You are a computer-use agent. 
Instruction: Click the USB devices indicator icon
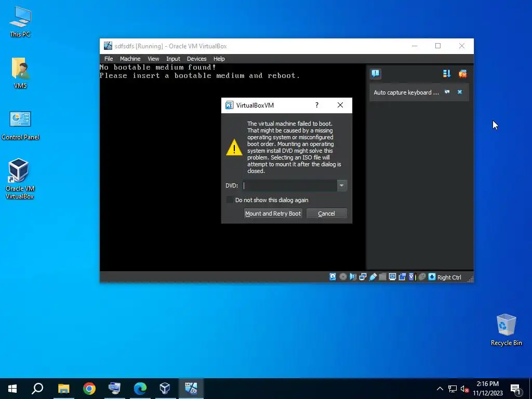tap(373, 277)
